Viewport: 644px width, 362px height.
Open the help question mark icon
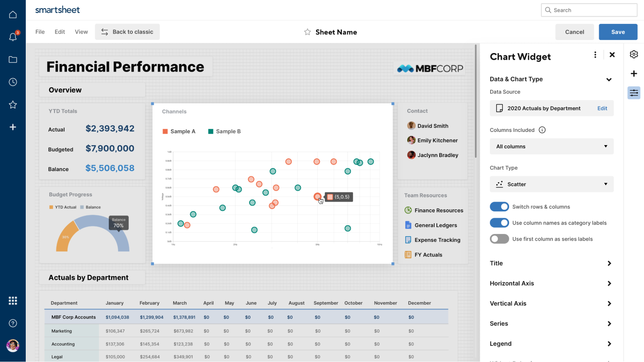point(13,323)
